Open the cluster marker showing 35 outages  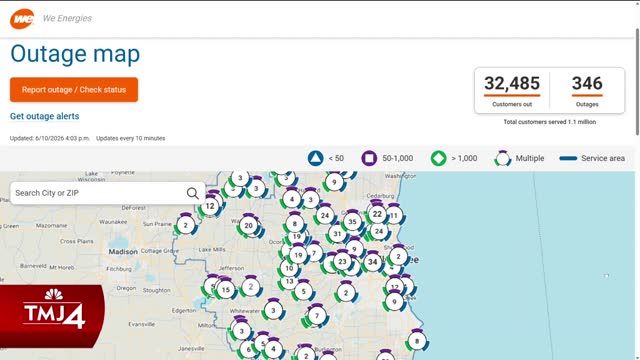point(352,222)
